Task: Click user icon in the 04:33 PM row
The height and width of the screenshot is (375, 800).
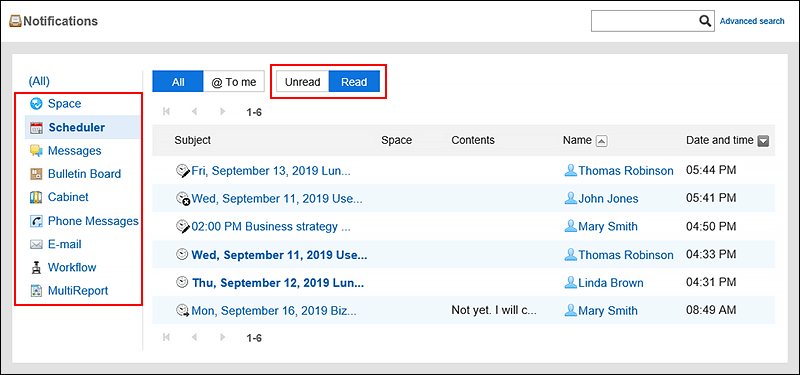Action: click(x=570, y=254)
